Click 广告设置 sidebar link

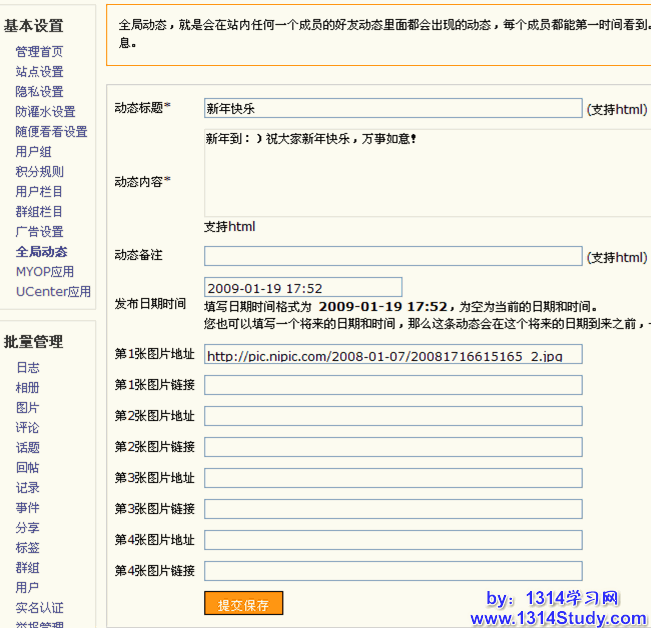coord(39,232)
